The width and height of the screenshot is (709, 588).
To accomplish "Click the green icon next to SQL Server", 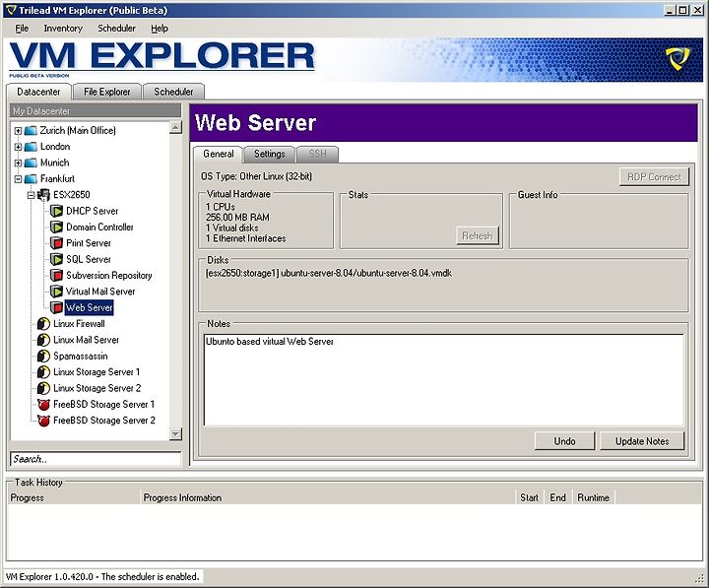I will [56, 259].
